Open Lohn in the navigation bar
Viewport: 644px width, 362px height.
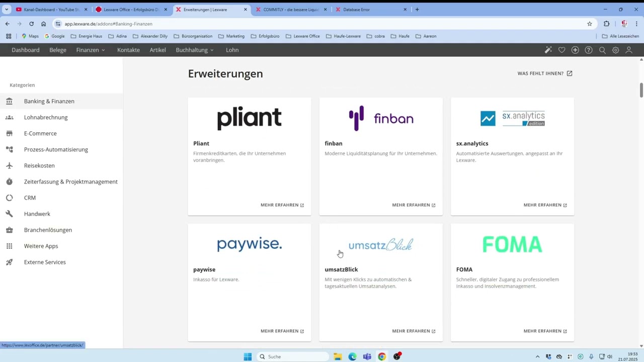tap(232, 50)
